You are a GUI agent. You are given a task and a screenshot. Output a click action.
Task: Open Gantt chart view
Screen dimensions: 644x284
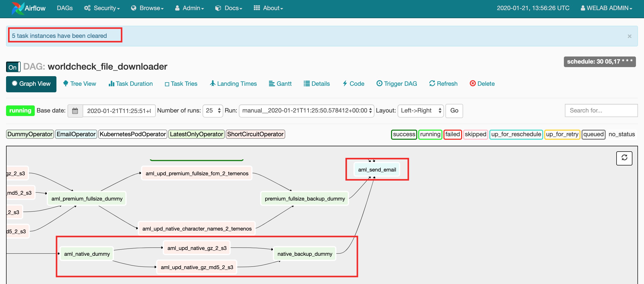point(280,84)
